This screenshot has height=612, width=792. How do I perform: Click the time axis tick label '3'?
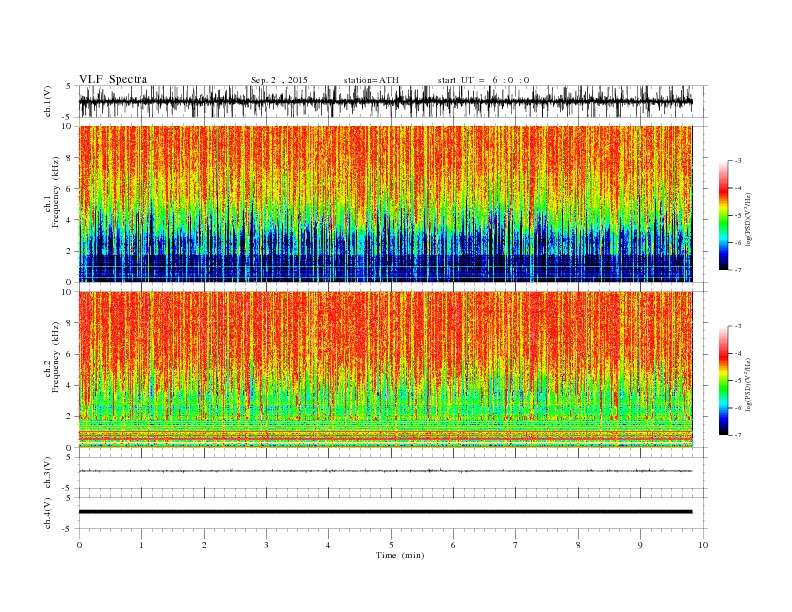[266, 545]
